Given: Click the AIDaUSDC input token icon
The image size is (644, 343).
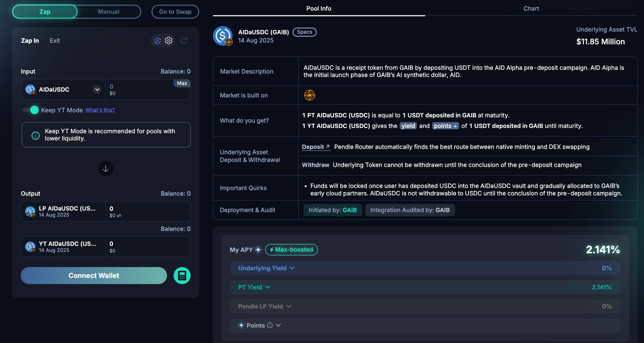Looking at the screenshot, I should [x=30, y=89].
